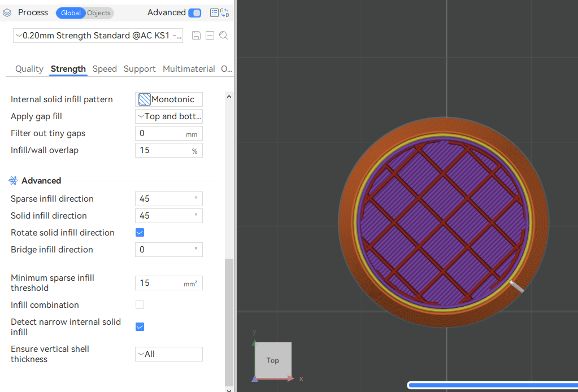
Task: Toggle the Advanced mode switch
Action: point(194,13)
